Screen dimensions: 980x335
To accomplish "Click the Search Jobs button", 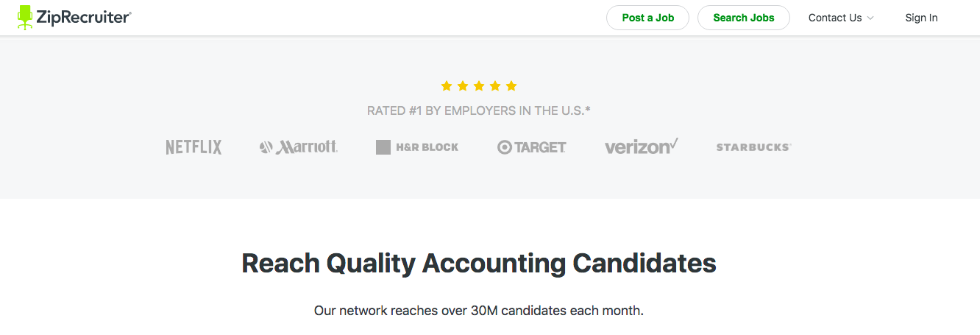I will tap(744, 18).
